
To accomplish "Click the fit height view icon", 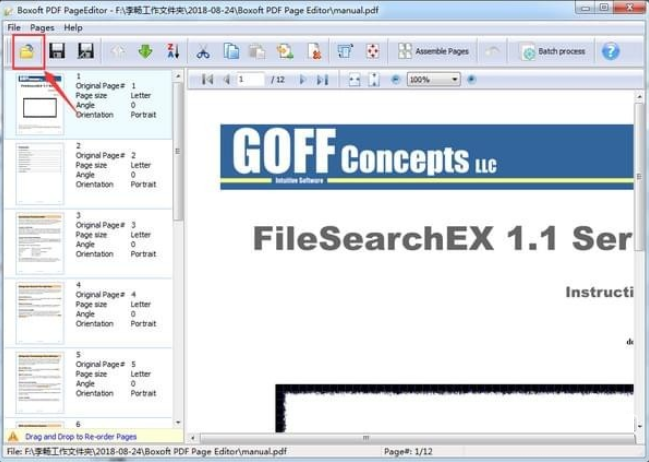I will click(374, 79).
